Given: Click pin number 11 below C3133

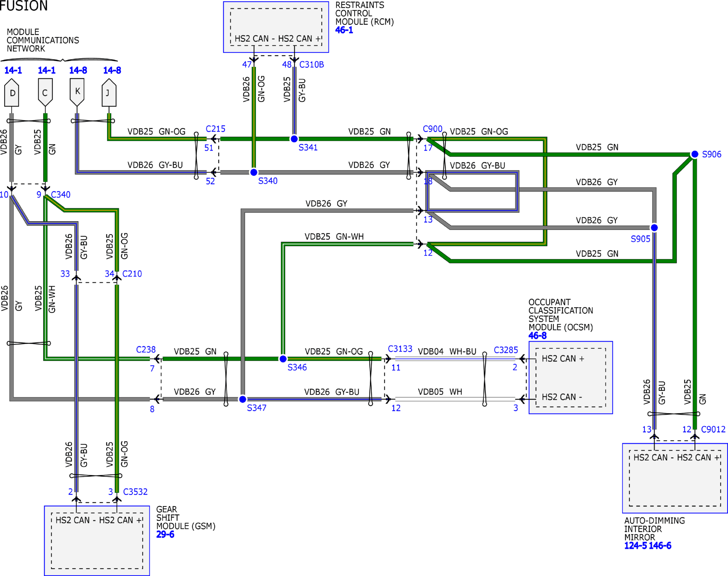Looking at the screenshot, I should tap(396, 368).
